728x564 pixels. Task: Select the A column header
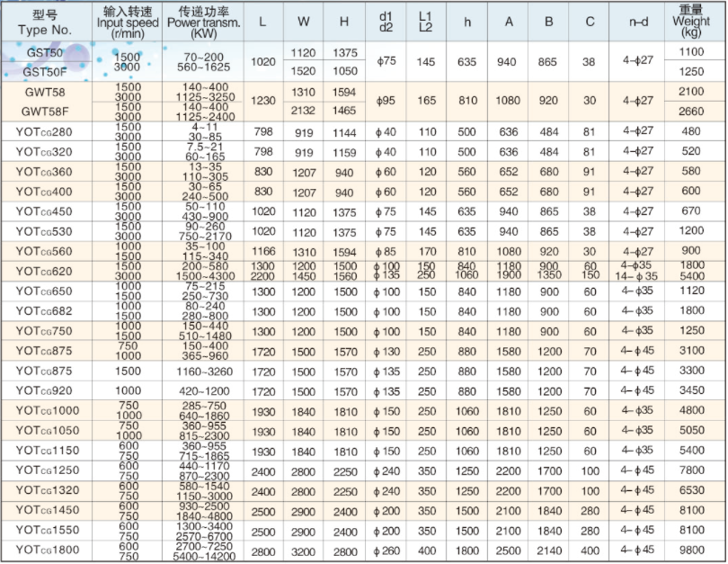point(509,22)
